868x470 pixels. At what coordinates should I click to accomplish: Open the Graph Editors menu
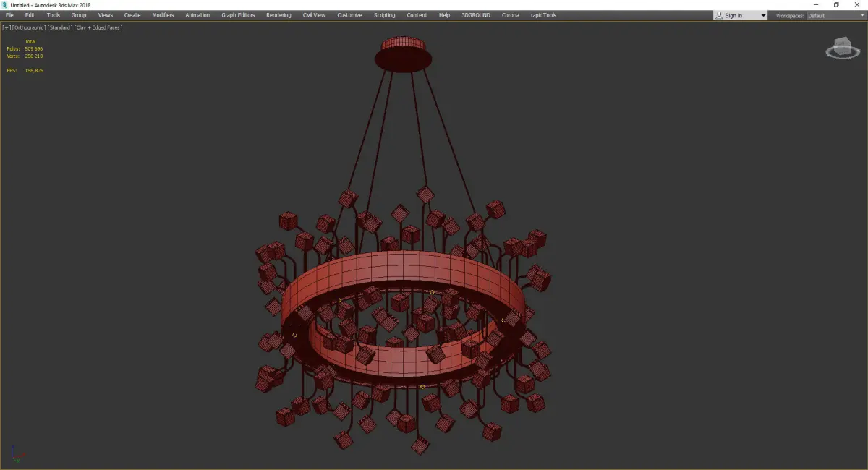(238, 15)
